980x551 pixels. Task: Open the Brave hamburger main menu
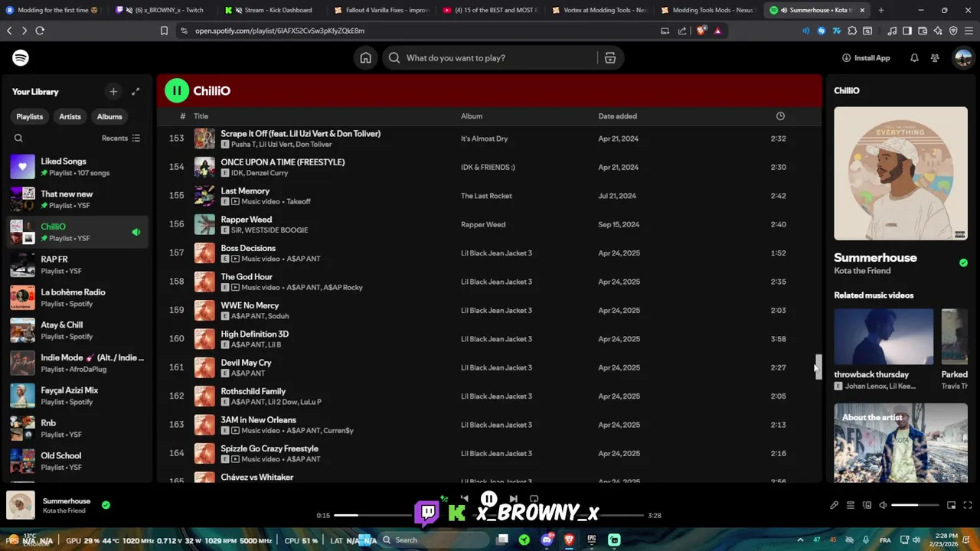969,31
